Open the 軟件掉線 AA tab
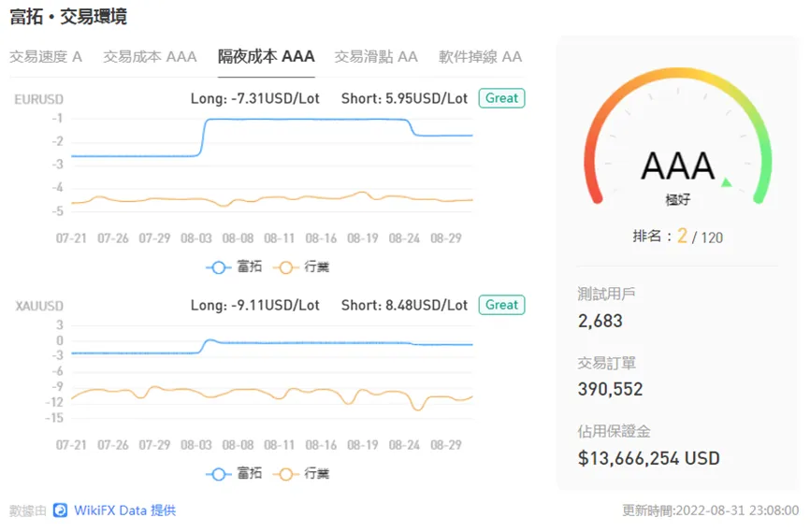The image size is (810, 532). (481, 56)
